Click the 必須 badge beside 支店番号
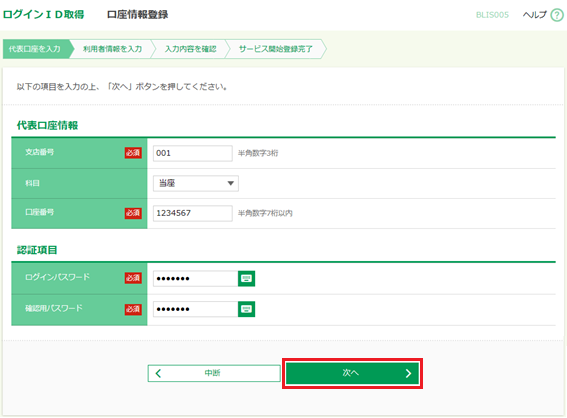 click(133, 153)
